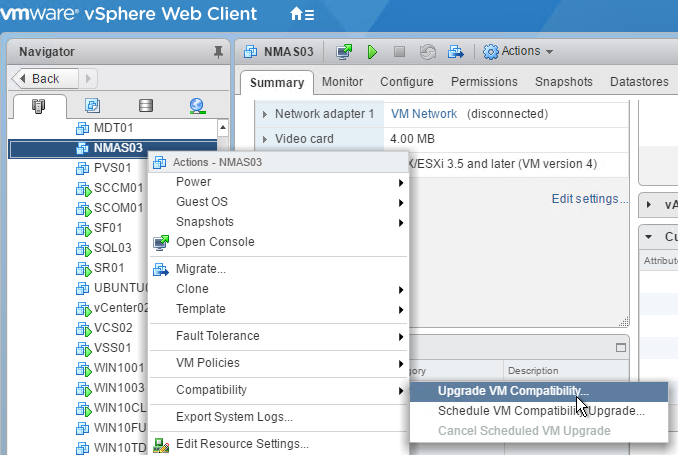Open the Actions dropdown in toolbar
This screenshot has width=678, height=455.
click(518, 51)
